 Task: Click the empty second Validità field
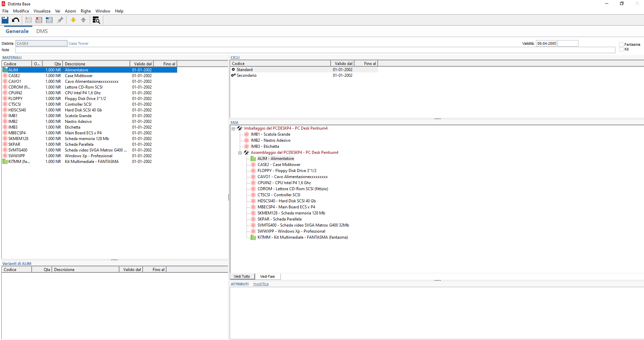tap(568, 43)
